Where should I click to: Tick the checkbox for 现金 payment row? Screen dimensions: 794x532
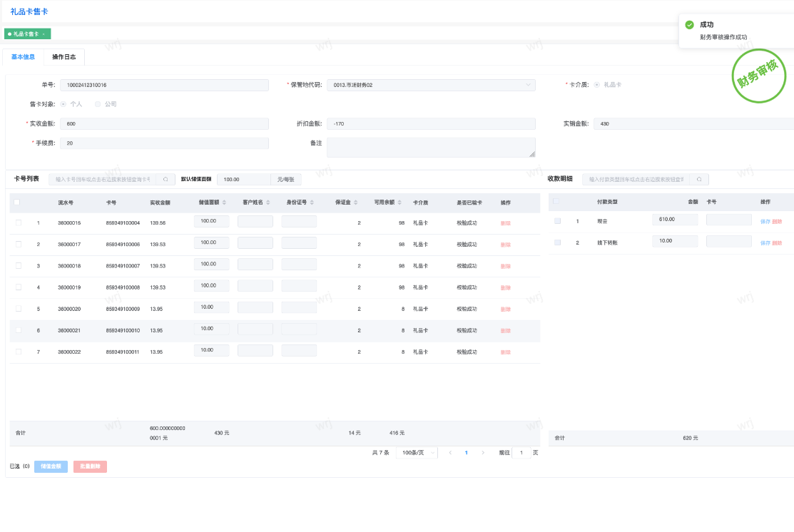557,221
